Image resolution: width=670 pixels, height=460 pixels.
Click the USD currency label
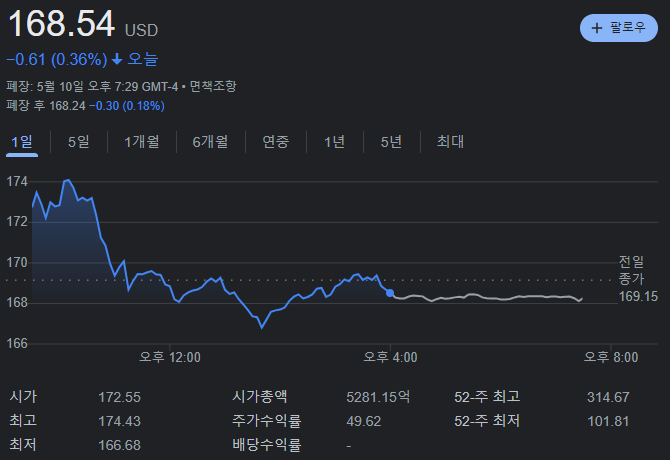[x=141, y=30]
